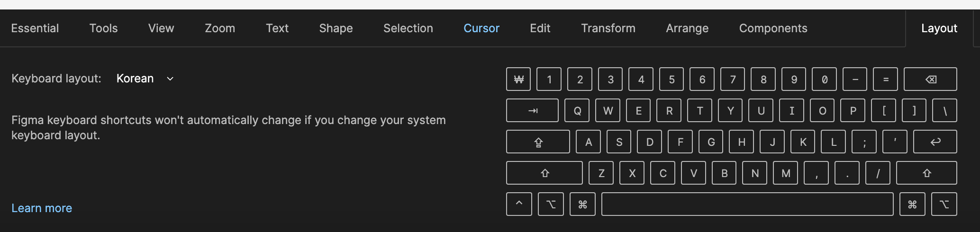Click the left Command key icon
The image size is (980, 232).
(x=582, y=204)
